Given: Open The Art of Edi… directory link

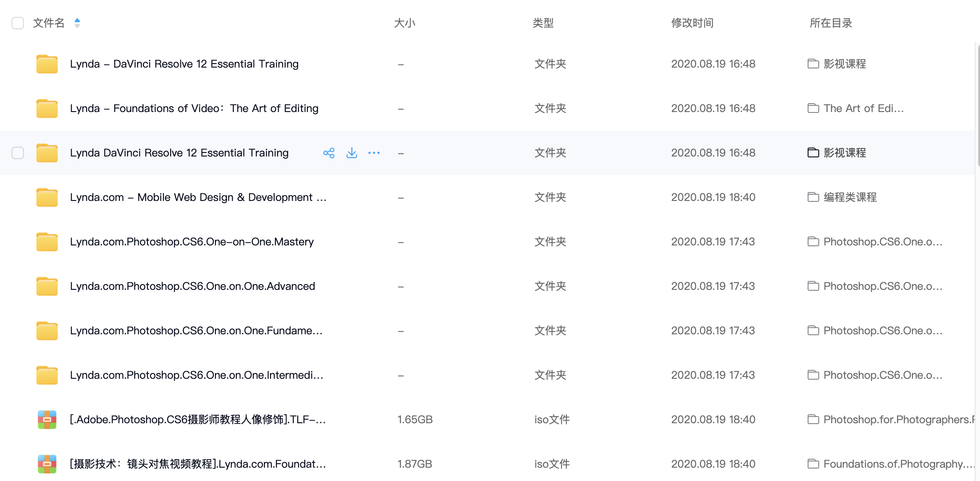Looking at the screenshot, I should coord(863,108).
